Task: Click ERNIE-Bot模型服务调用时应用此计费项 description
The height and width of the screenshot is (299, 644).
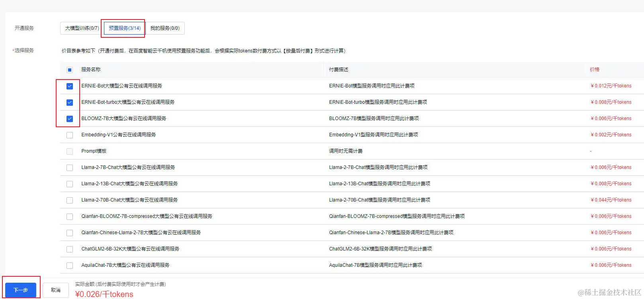Action: pos(372,86)
